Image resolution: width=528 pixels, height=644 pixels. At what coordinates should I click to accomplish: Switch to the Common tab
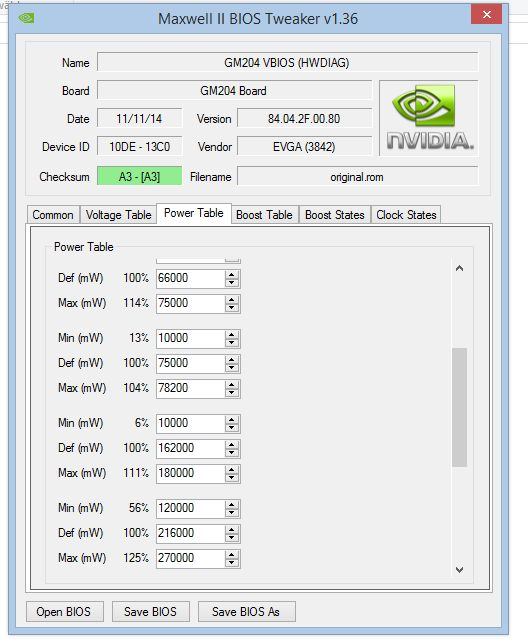click(x=53, y=215)
